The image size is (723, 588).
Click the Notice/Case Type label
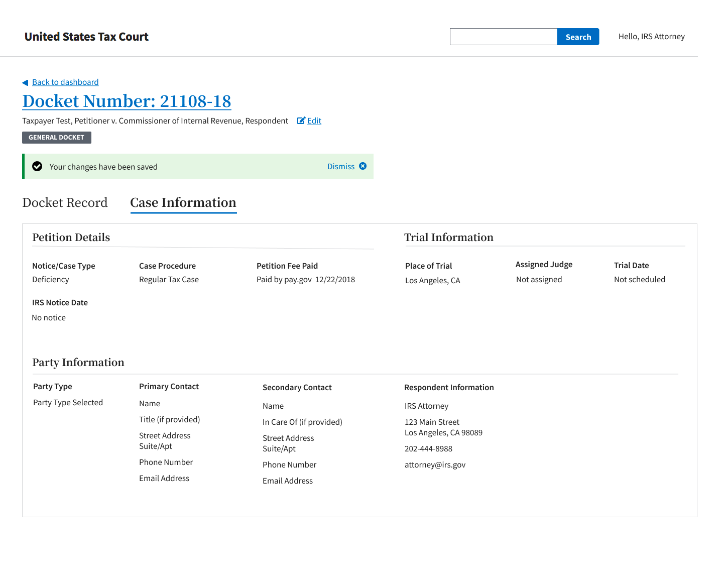click(64, 266)
